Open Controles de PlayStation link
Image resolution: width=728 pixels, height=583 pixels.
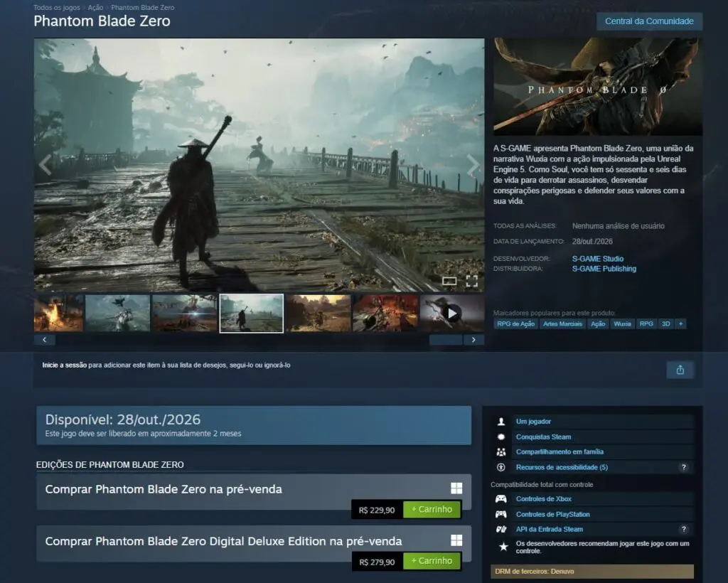pos(552,514)
